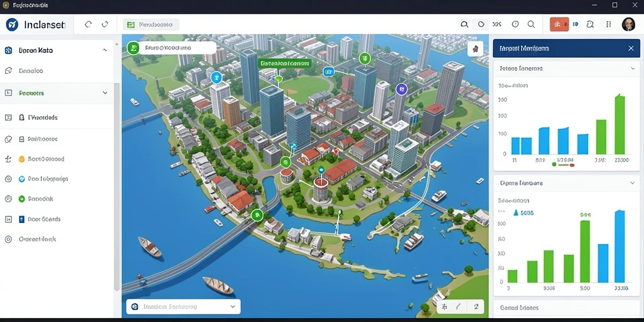Viewport: 644px width, 322px height.
Task: Expand the green highlighted sidebar item chevron
Action: pyautogui.click(x=105, y=93)
